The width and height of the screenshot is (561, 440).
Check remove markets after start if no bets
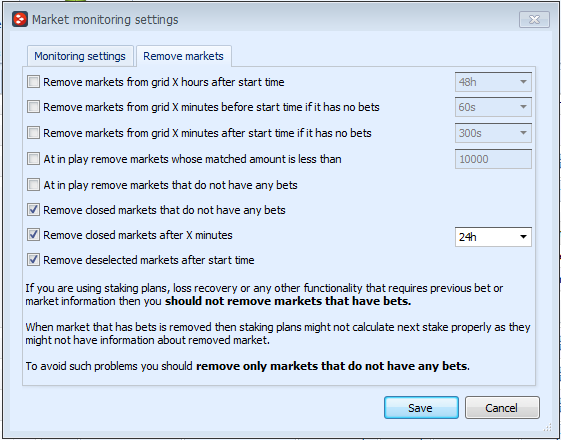pos(34,133)
